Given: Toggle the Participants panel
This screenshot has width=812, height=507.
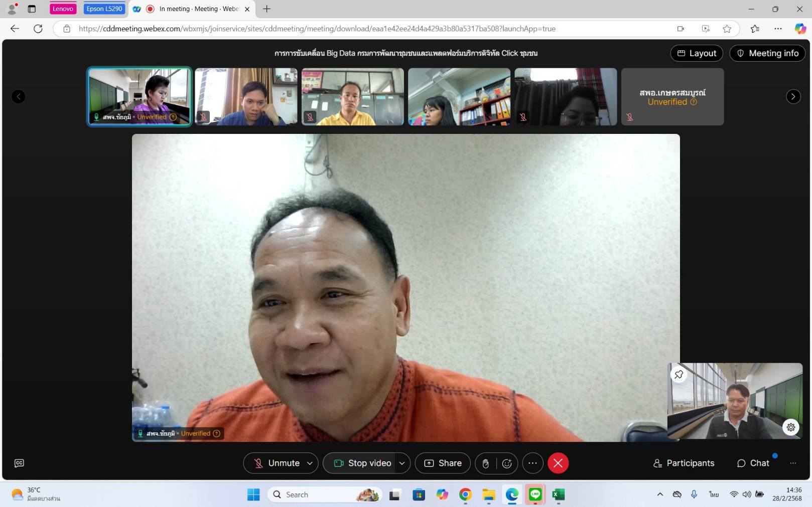Looking at the screenshot, I should pos(684,463).
